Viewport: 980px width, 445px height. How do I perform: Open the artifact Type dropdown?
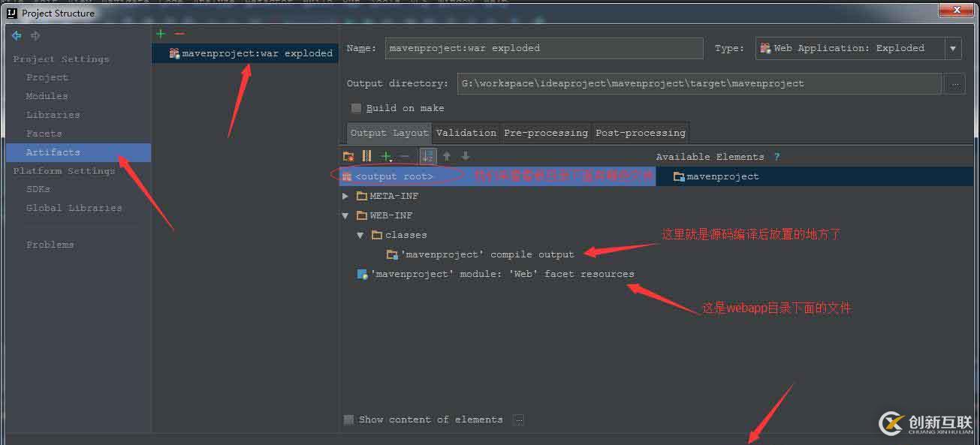[x=953, y=48]
